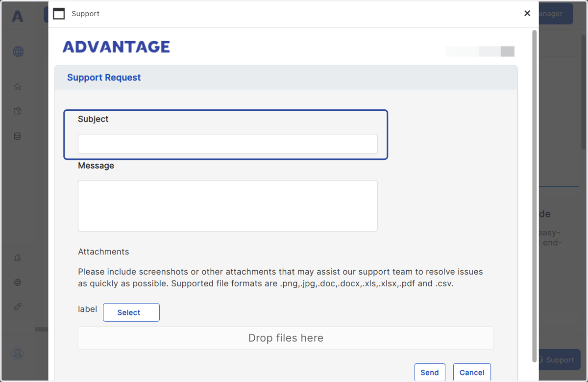Click the window icon beside Support title
Screen dimensions: 588x382
click(x=59, y=14)
